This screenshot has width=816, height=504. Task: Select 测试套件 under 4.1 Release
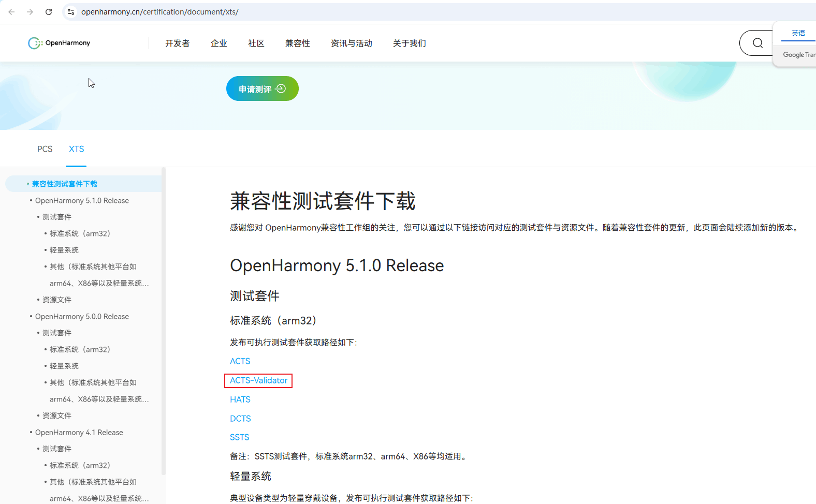(57, 449)
